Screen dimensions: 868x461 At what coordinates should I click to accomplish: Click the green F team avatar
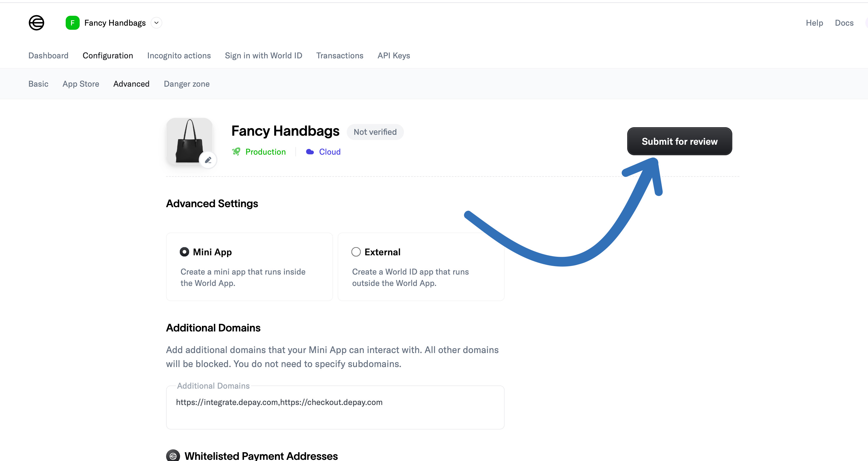(72, 23)
